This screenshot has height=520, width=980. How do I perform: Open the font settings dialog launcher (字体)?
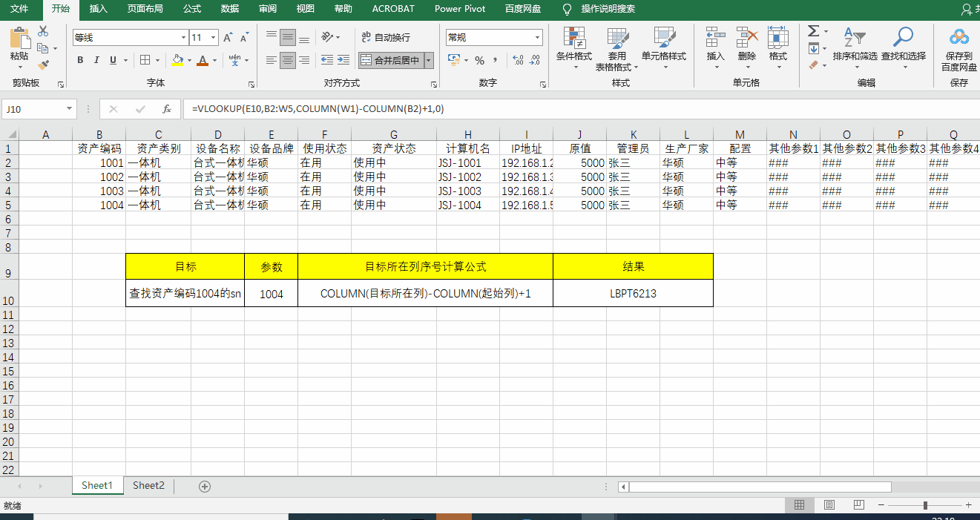pyautogui.click(x=251, y=84)
